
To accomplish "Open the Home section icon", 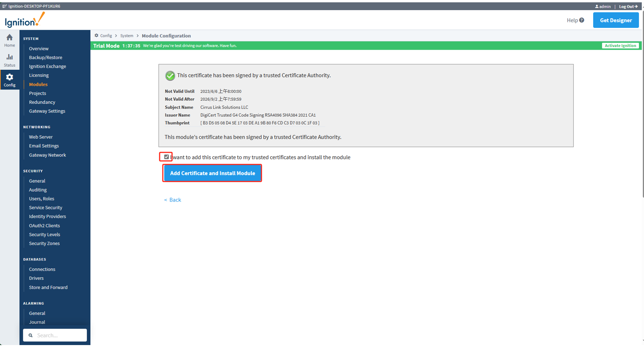I will click(x=9, y=37).
